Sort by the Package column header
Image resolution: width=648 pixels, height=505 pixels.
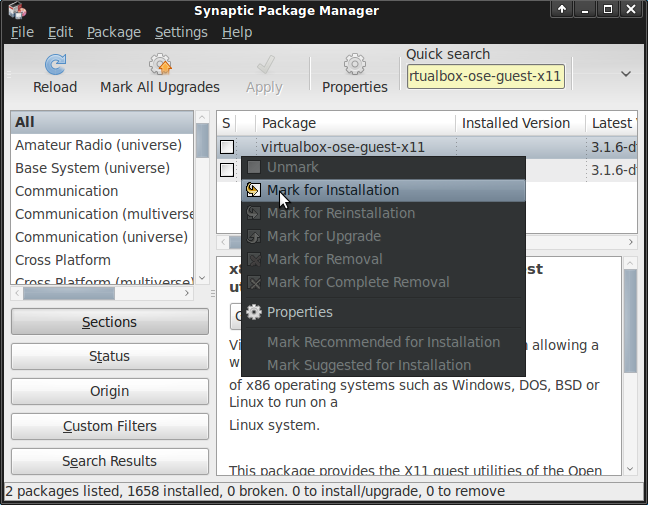pyautogui.click(x=355, y=123)
